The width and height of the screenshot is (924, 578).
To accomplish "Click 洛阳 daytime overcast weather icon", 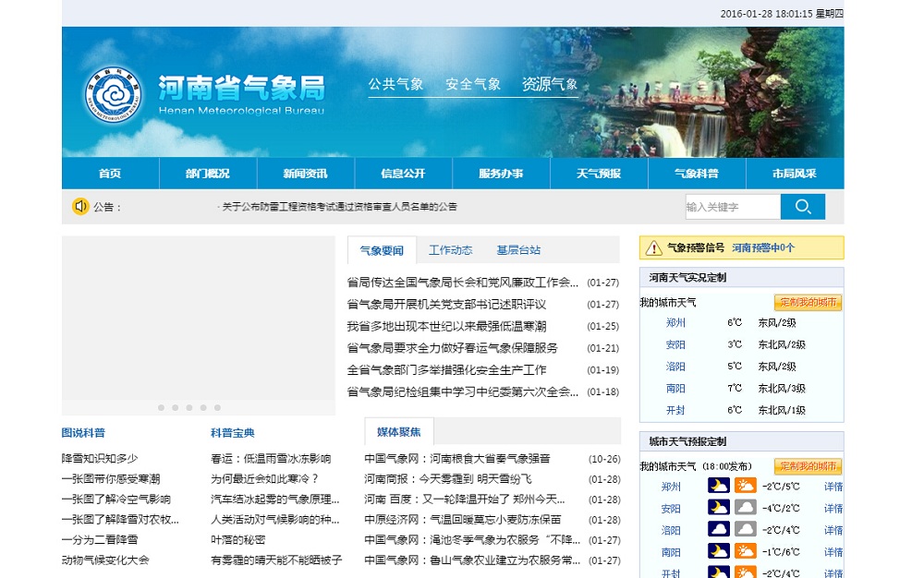I will (745, 529).
